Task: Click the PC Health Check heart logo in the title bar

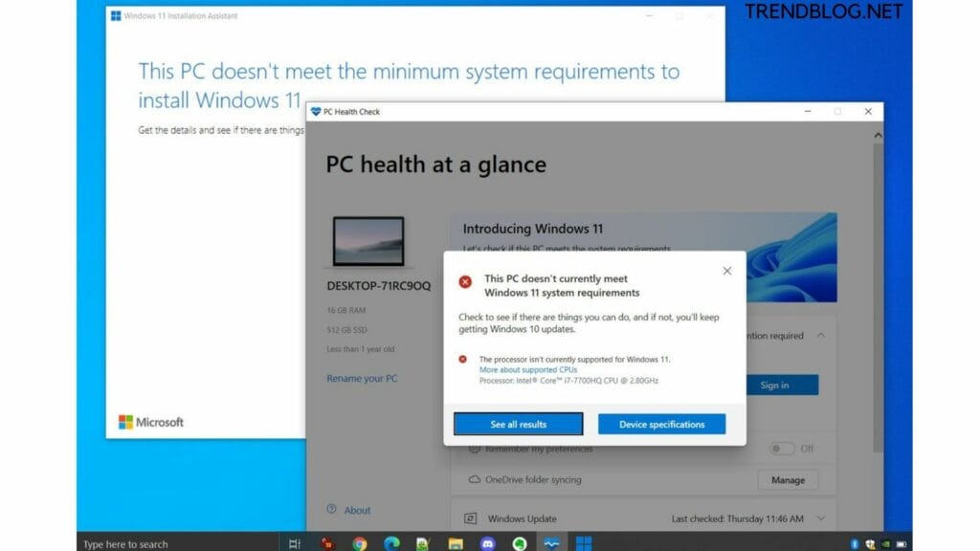Action: [316, 112]
